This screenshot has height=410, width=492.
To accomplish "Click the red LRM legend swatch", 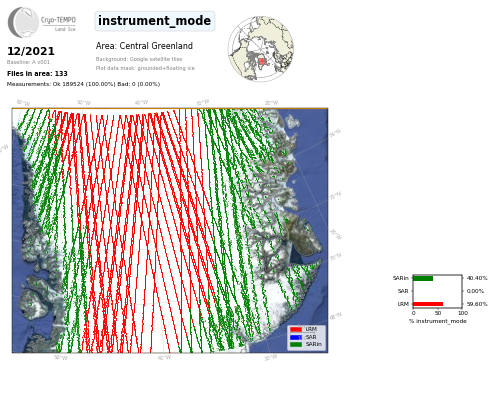I will [x=296, y=329].
